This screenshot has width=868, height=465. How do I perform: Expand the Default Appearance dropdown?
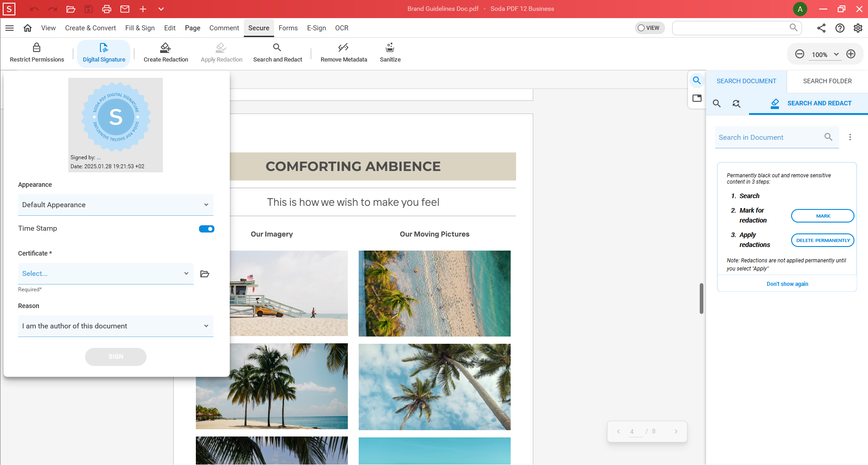[x=115, y=205]
